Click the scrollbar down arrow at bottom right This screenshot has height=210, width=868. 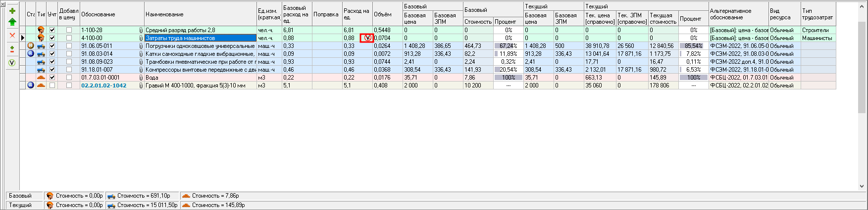(862, 186)
